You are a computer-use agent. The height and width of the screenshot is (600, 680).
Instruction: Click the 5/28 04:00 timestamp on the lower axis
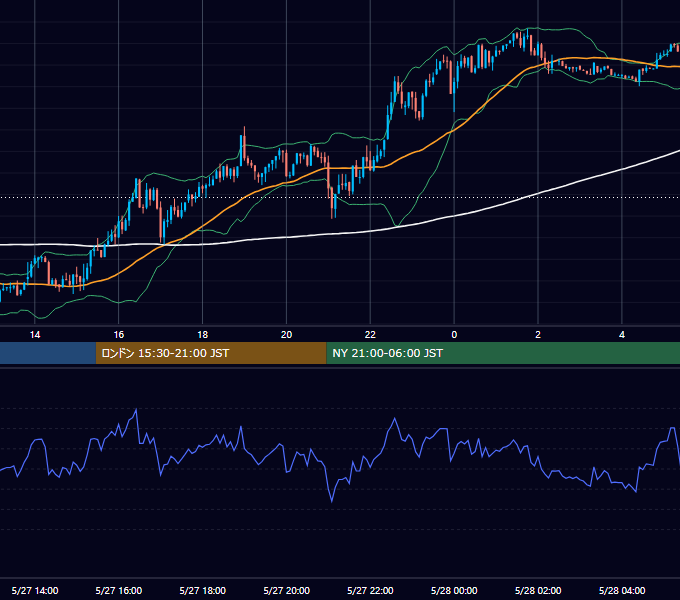pyautogui.click(x=622, y=590)
